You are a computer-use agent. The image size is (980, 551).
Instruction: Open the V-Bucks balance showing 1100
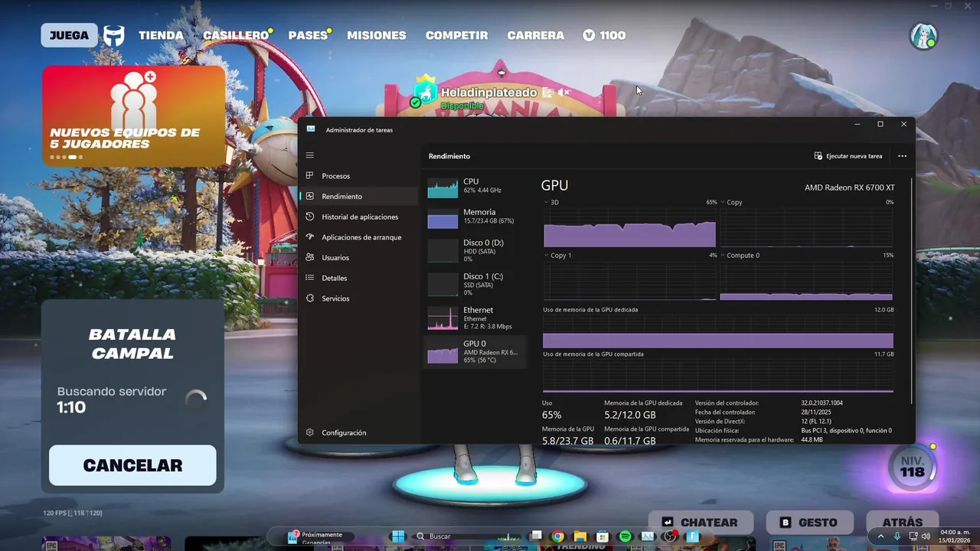click(x=604, y=35)
